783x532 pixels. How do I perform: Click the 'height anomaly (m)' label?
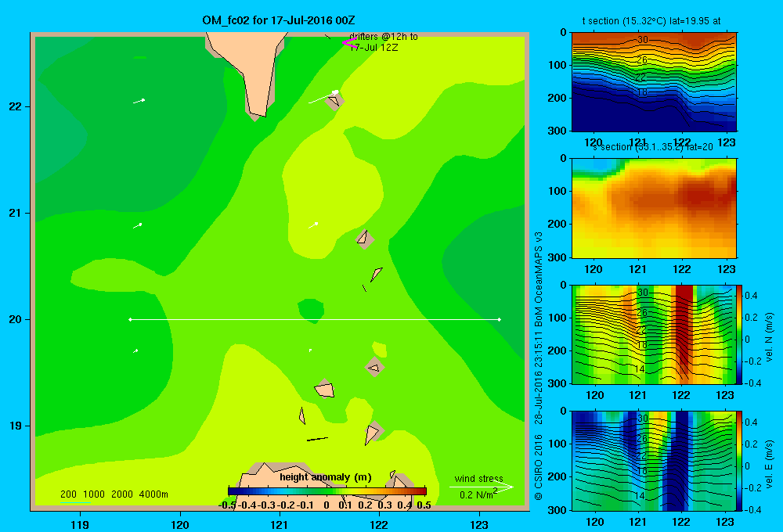tap(326, 477)
